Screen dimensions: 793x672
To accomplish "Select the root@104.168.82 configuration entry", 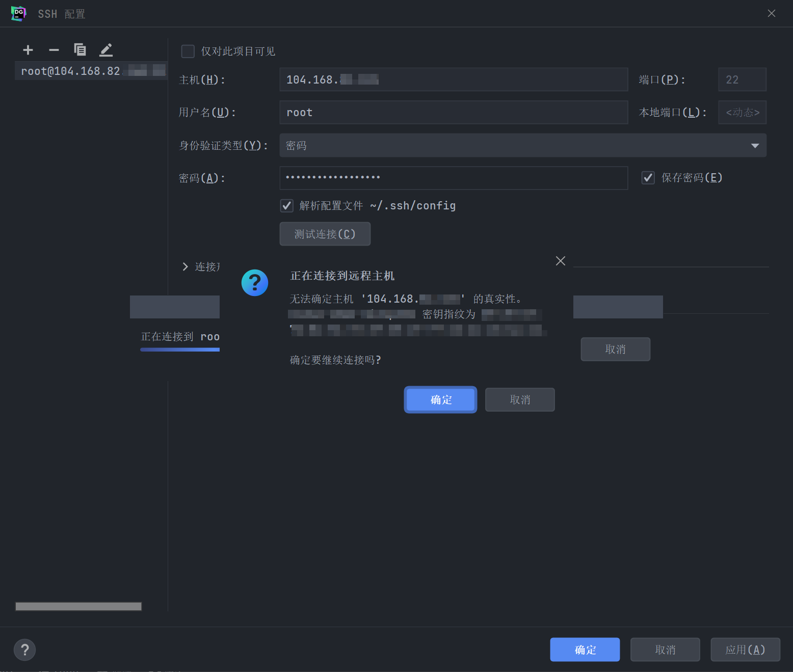I will coord(91,71).
